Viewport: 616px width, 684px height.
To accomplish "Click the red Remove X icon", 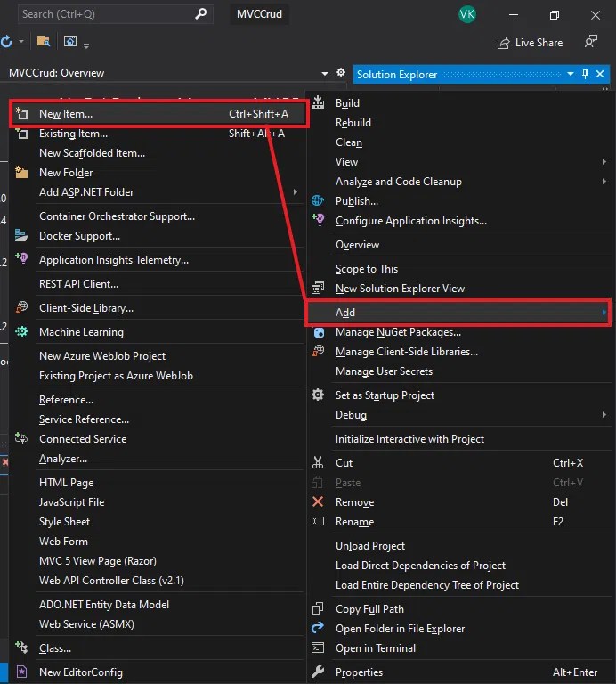I will [318, 501].
